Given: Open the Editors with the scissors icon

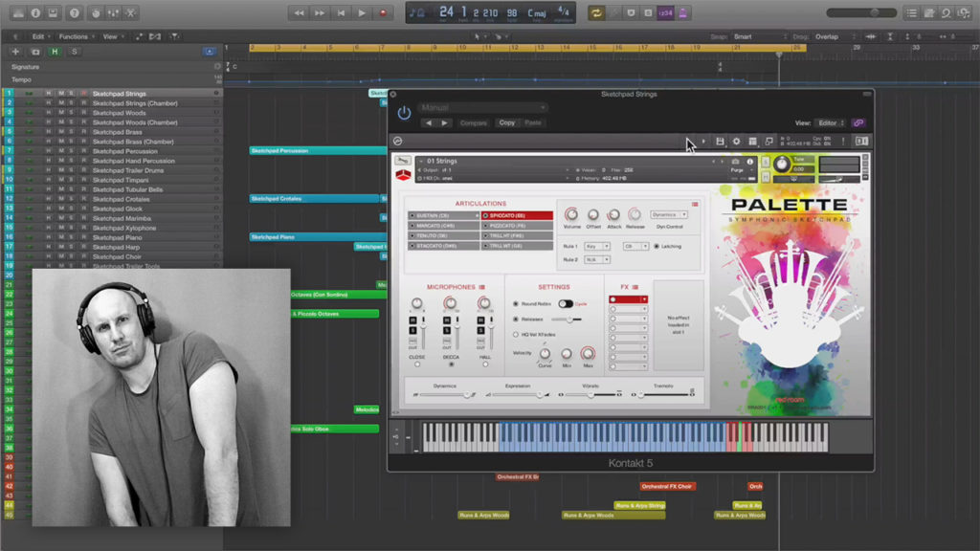Looking at the screenshot, I should click(130, 13).
